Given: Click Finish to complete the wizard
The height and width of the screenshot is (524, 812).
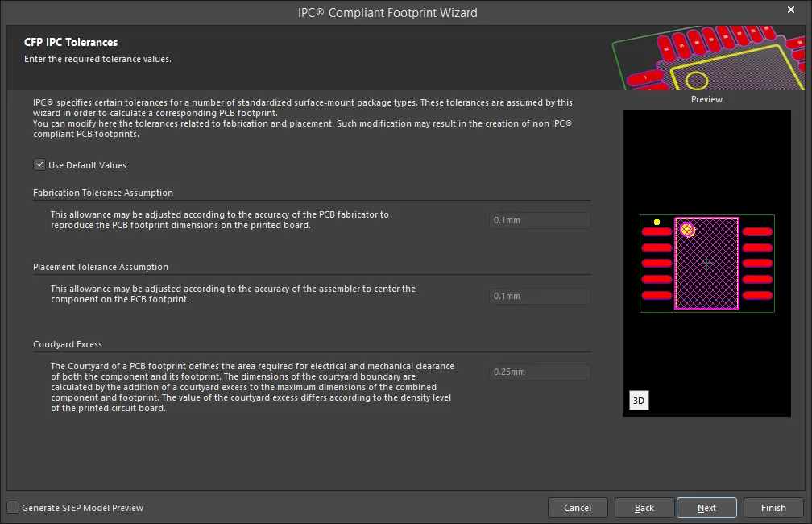Looking at the screenshot, I should (x=773, y=507).
